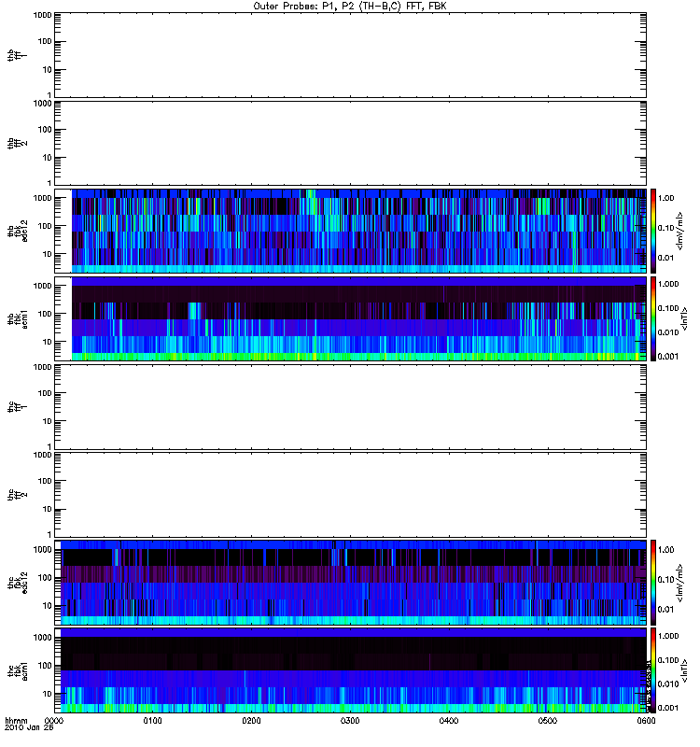Image resolution: width=700 pixels, height=747 pixels.
Task: Click the 10 y-axis tick of thc fbk edc12 panel
Action: click(x=47, y=606)
